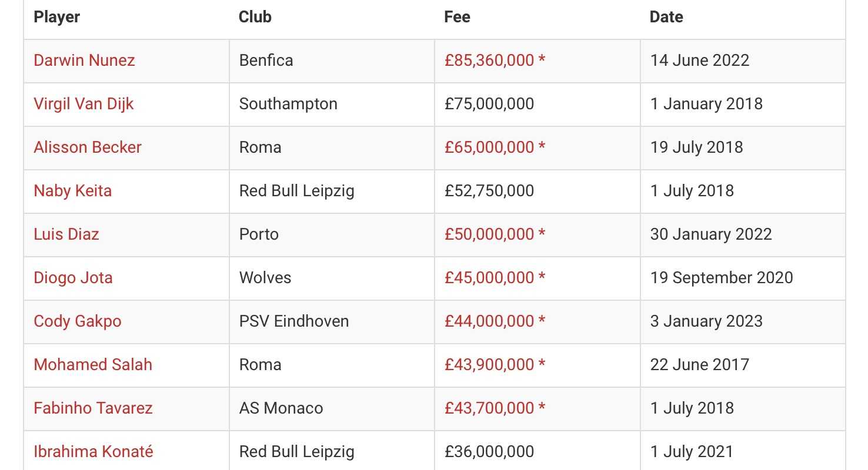The image size is (868, 470).
Task: Open the Luis Diaz player link
Action: click(x=66, y=234)
